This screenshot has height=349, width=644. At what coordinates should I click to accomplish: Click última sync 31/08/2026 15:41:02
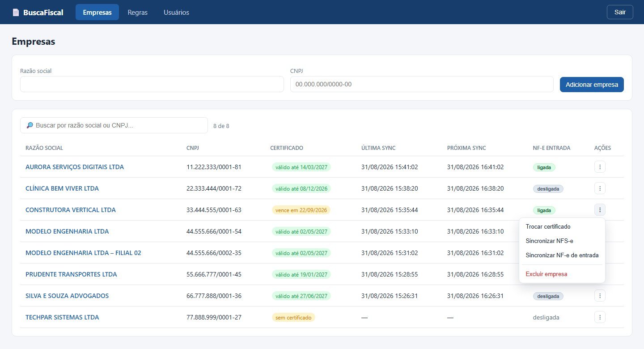390,167
